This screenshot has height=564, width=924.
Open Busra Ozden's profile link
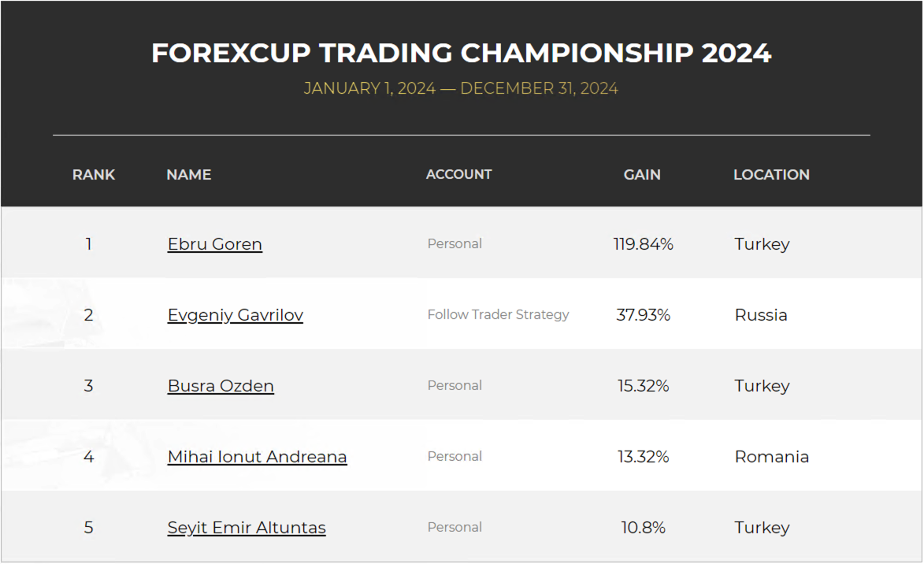pos(221,386)
